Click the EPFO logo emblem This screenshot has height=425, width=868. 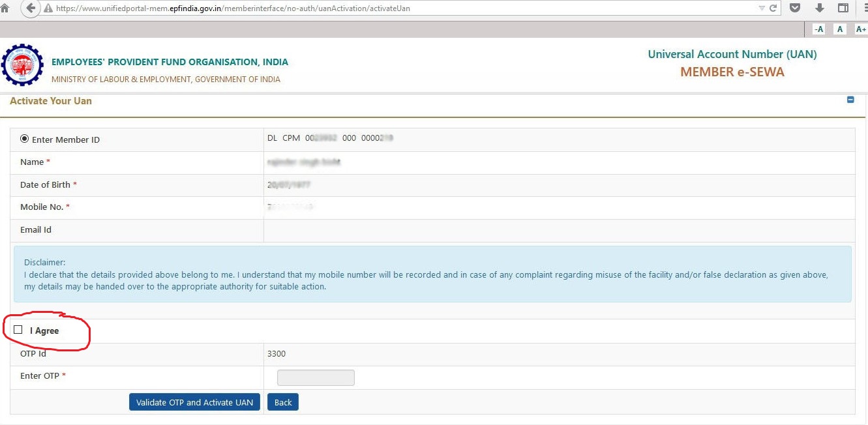pos(23,65)
